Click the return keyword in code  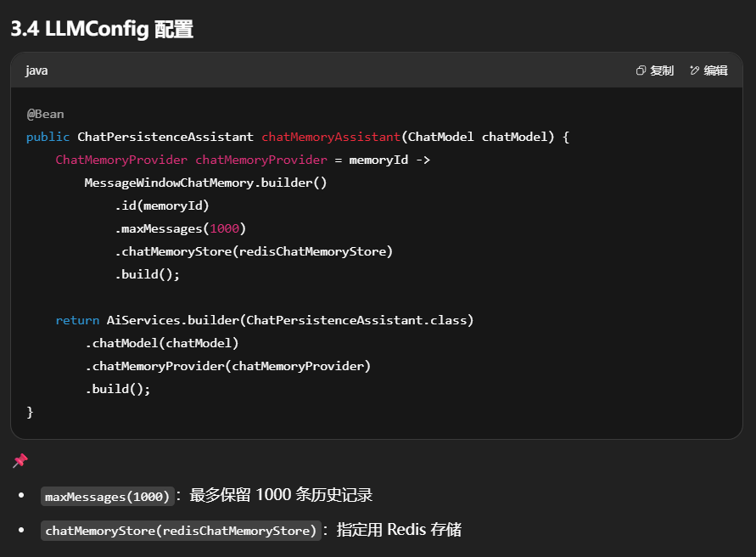(x=76, y=320)
